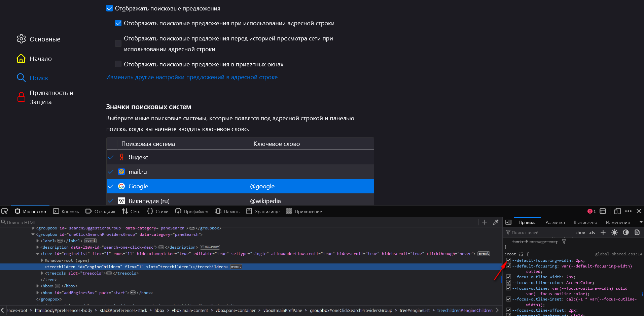
Task: Click the :root selector highlighter icon
Action: coord(521,254)
